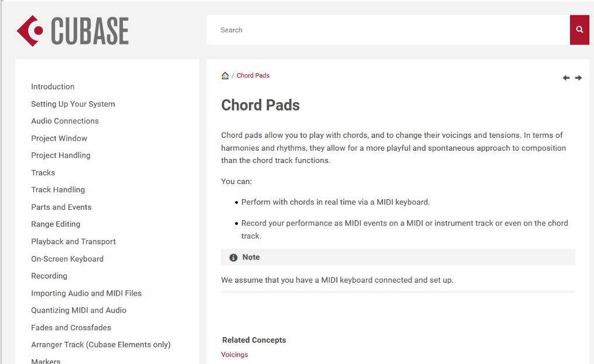Image resolution: width=594 pixels, height=364 pixels.
Task: Go to the home breadcrumb icon
Action: tap(225, 75)
